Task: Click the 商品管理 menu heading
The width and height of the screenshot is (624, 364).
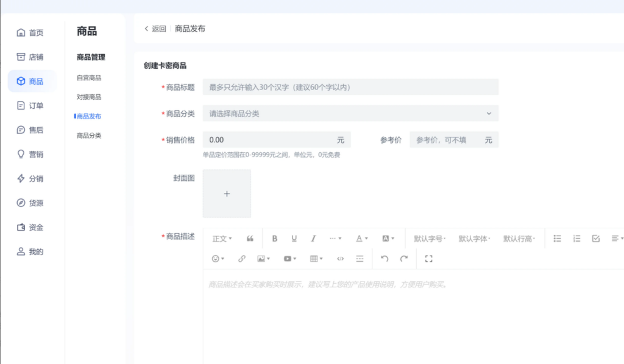Action: [91, 57]
